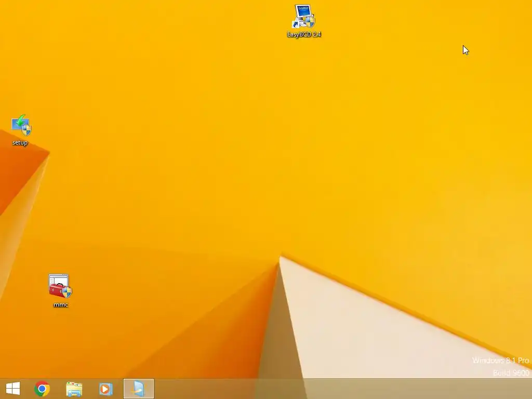Launch Google Chrome from the taskbar

[42, 389]
